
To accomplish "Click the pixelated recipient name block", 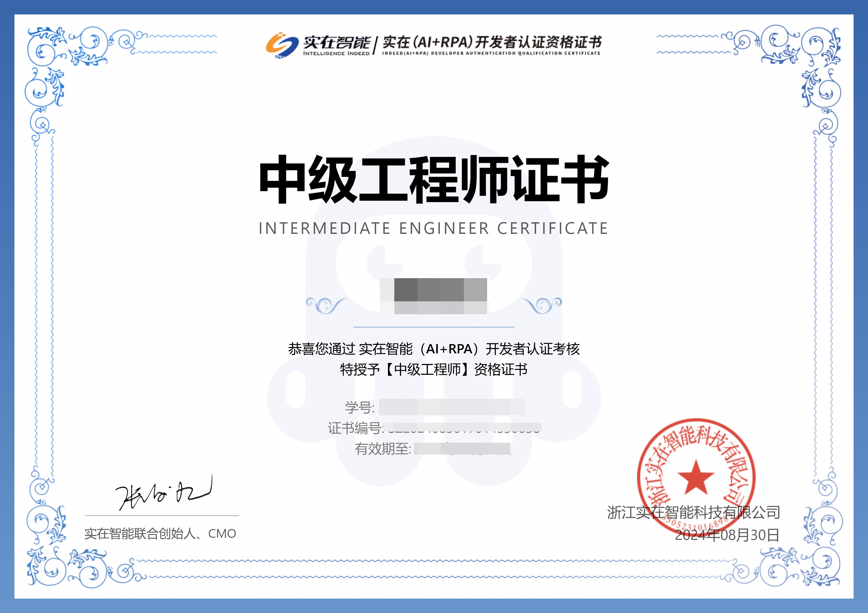I will [x=433, y=295].
